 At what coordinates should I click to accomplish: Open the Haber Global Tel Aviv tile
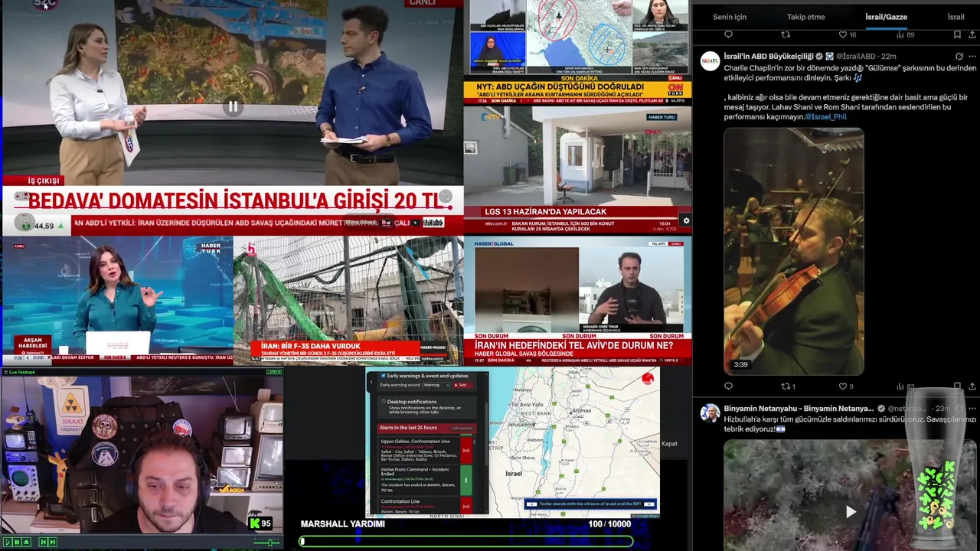(x=577, y=300)
